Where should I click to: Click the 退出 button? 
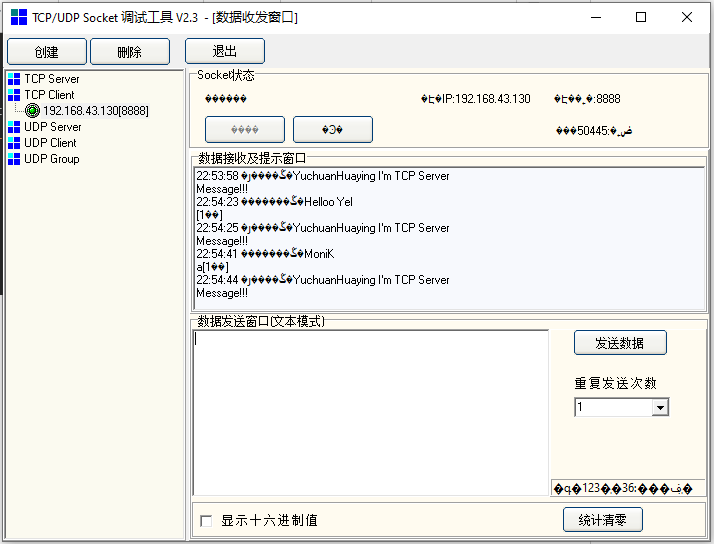(224, 51)
